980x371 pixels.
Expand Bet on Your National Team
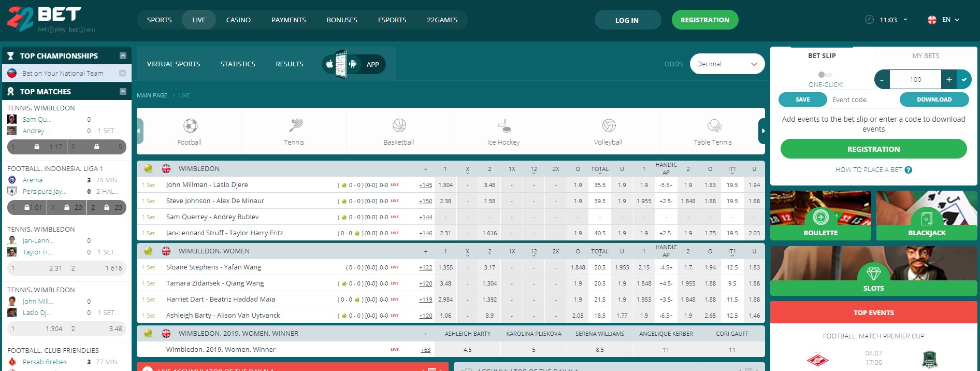[x=123, y=73]
